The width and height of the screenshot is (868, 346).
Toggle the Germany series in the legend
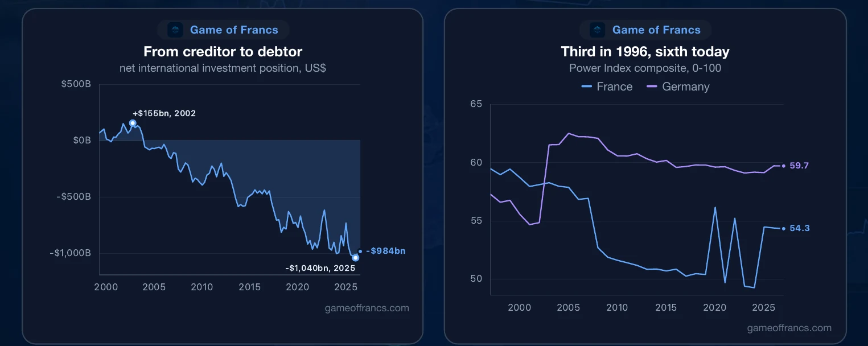[x=678, y=86]
